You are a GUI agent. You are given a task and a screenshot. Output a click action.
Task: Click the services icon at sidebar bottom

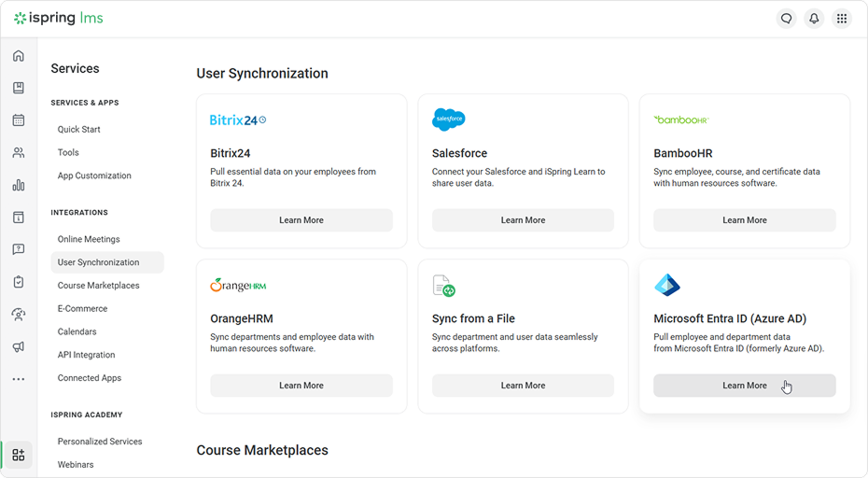[19, 455]
